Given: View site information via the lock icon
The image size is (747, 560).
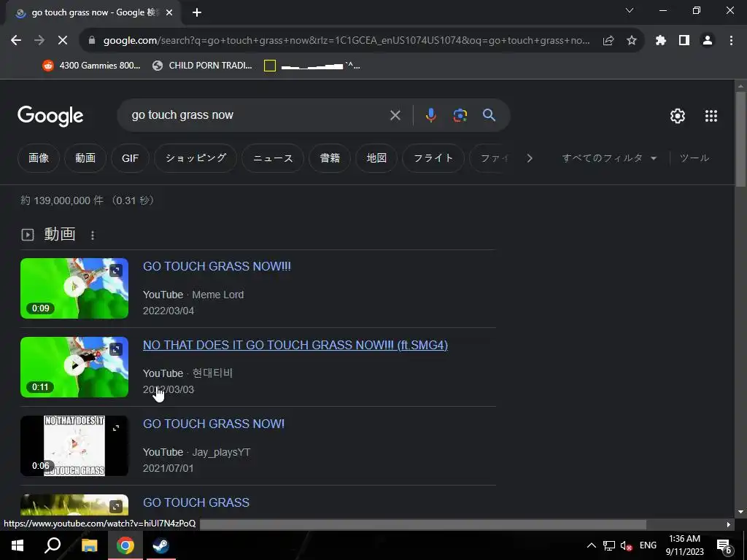Looking at the screenshot, I should pyautogui.click(x=92, y=41).
